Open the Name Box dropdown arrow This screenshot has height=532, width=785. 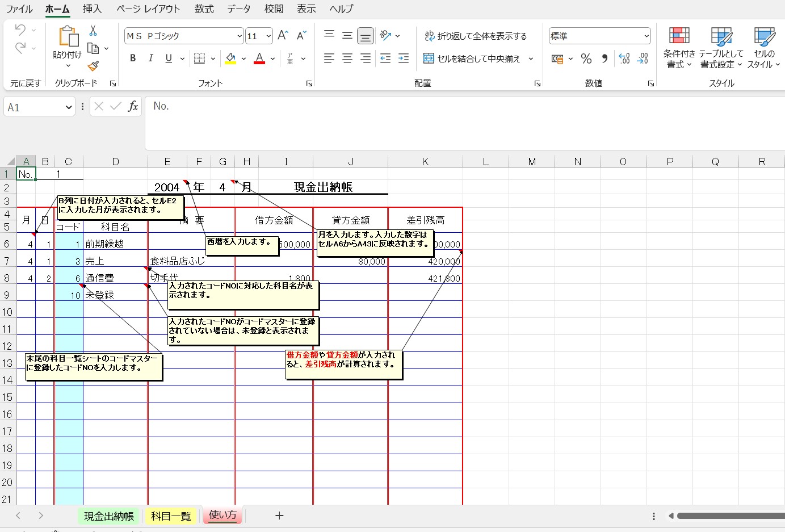point(69,107)
